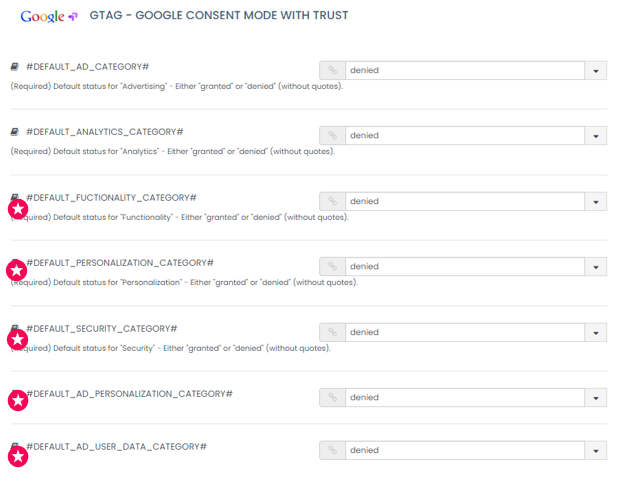
Task: Click link icon for the Advertising default field
Action: [x=331, y=71]
